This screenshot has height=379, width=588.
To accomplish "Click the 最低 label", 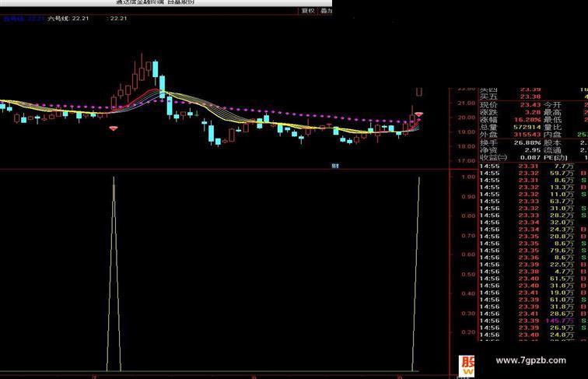I will 552,120.
